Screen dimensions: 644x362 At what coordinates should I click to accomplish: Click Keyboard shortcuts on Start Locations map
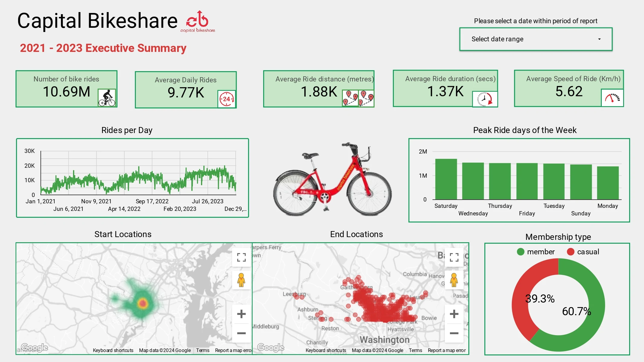click(113, 350)
